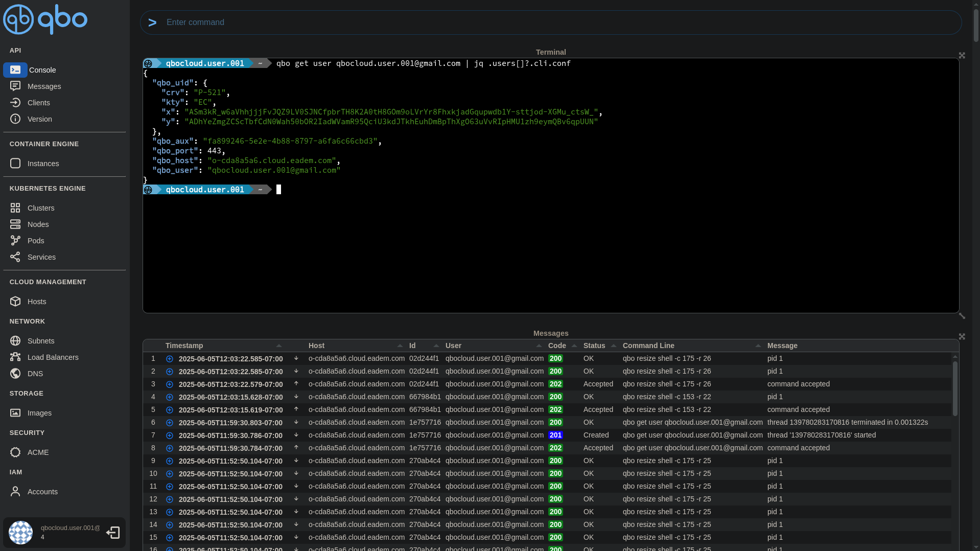Viewport: 980px width, 551px height.
Task: Sort by Timestamp column arrow
Action: point(279,346)
